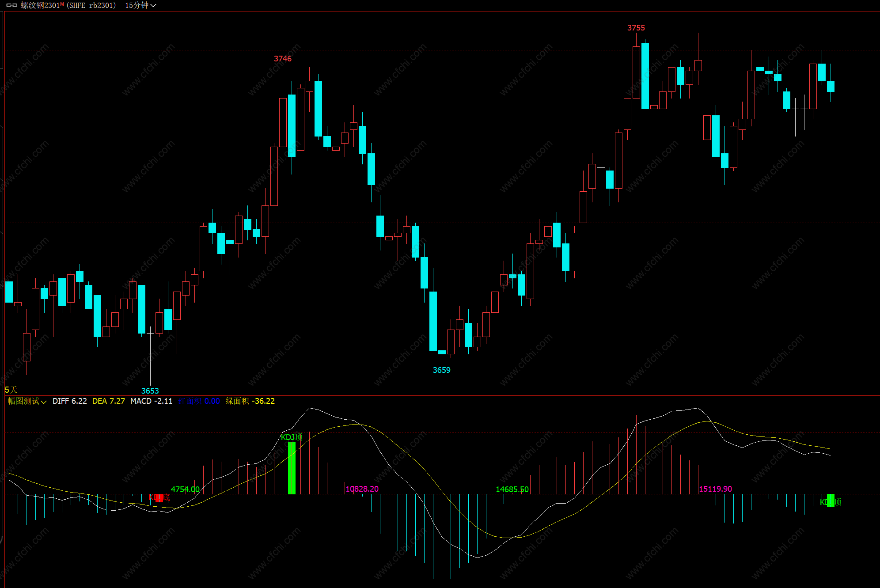
Task: Select the yellow DEA 7.27 readout
Action: 108,401
